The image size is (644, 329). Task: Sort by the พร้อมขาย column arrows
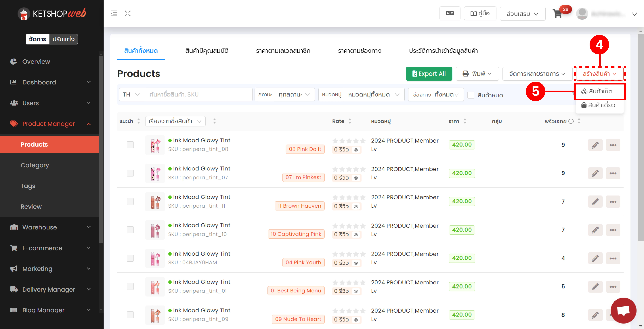(579, 121)
